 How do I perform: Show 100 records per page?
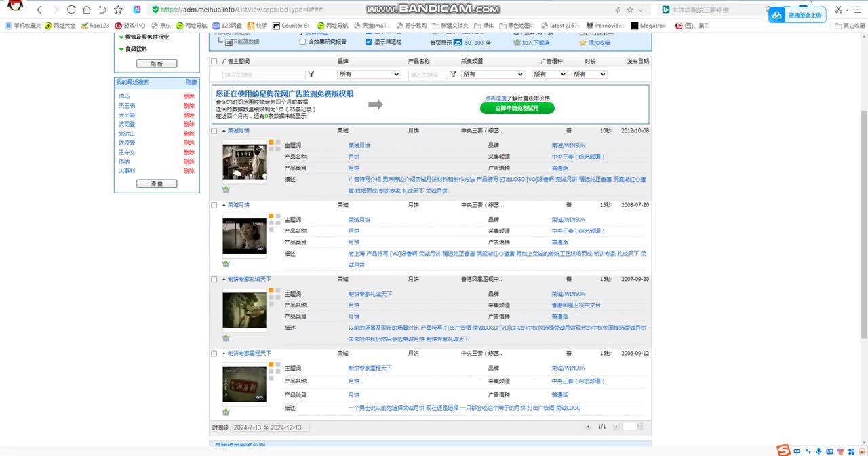(479, 42)
